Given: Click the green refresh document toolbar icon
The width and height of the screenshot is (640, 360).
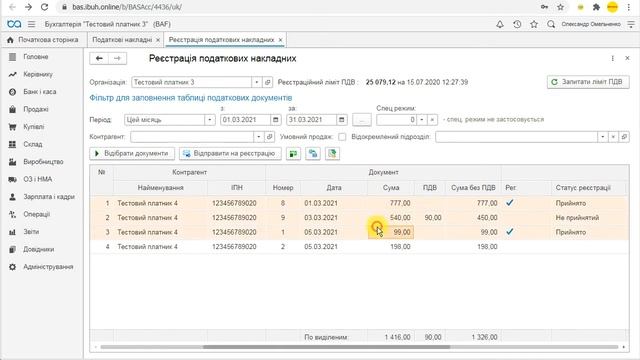Looking at the screenshot, I should pos(333,153).
